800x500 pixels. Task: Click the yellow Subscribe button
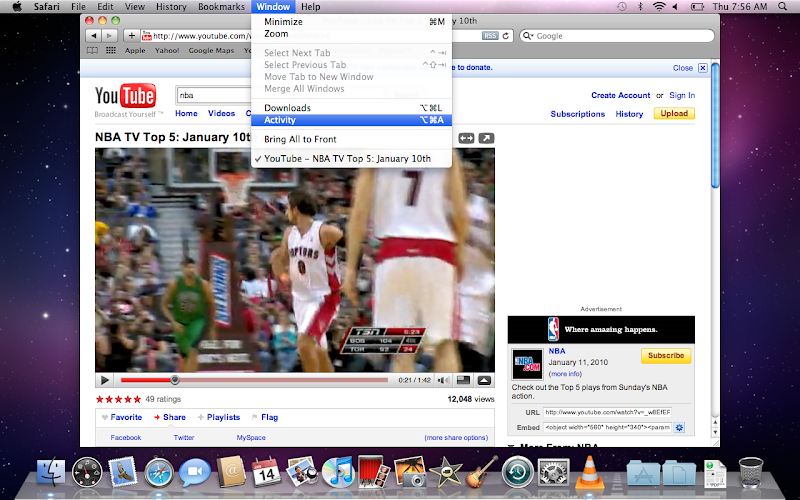click(x=666, y=356)
